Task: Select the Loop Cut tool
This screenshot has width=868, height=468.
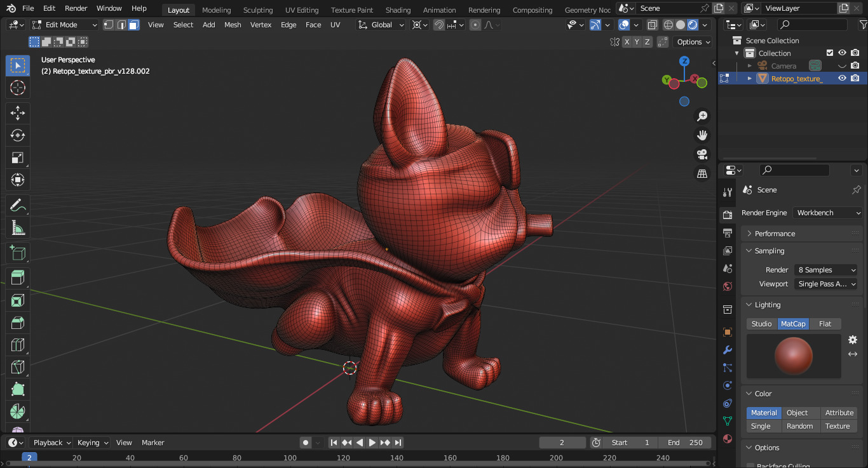Action: [x=18, y=345]
